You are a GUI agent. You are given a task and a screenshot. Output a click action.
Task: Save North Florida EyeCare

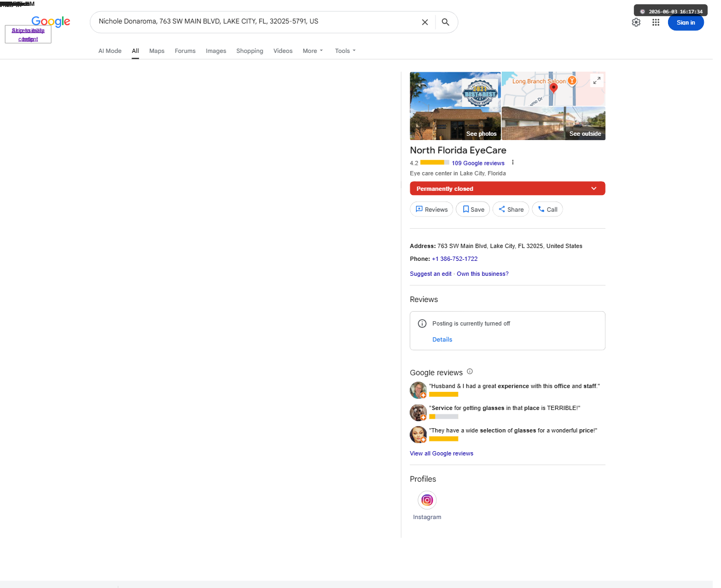click(x=473, y=210)
